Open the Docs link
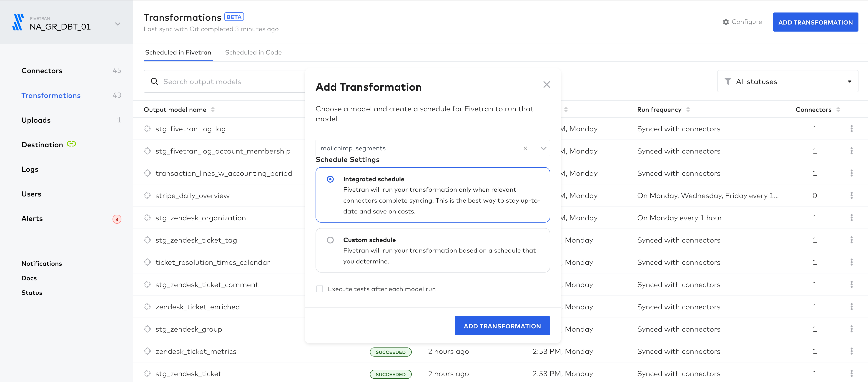Image resolution: width=868 pixels, height=382 pixels. click(x=29, y=278)
